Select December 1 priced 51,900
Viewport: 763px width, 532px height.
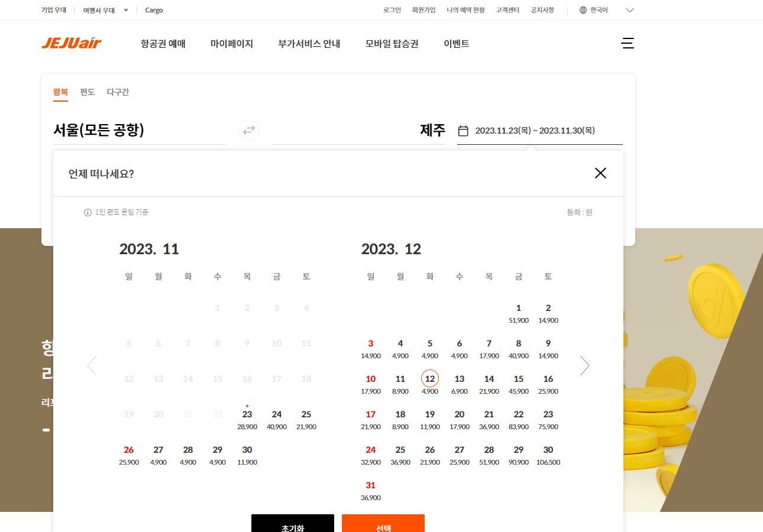pyautogui.click(x=519, y=313)
